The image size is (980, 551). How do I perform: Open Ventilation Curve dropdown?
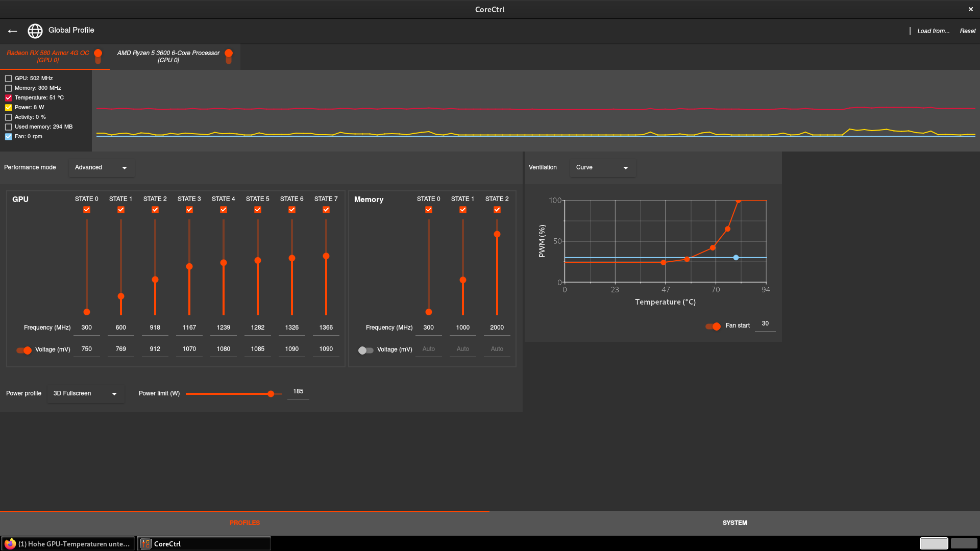tap(602, 168)
